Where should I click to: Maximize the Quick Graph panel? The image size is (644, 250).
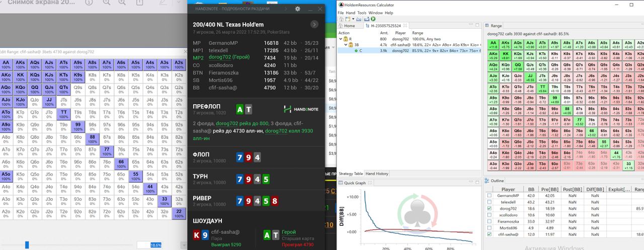[477, 183]
